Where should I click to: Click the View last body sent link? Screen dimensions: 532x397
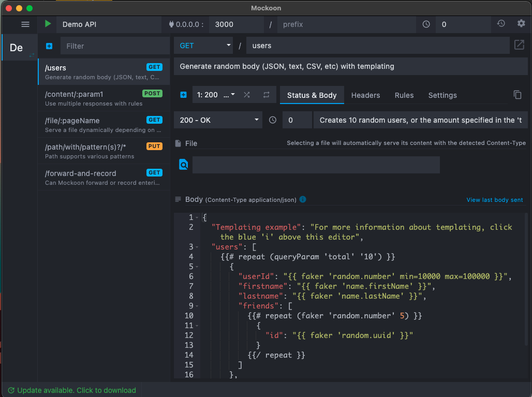click(494, 200)
